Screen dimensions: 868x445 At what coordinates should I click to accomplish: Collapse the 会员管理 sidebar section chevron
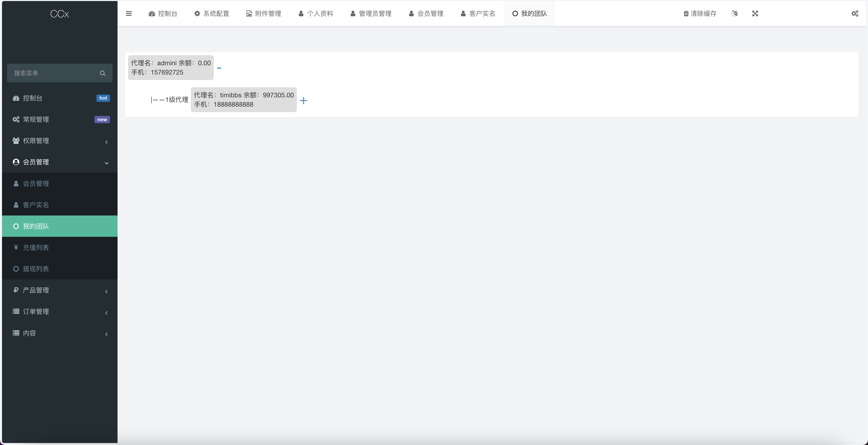pyautogui.click(x=106, y=163)
